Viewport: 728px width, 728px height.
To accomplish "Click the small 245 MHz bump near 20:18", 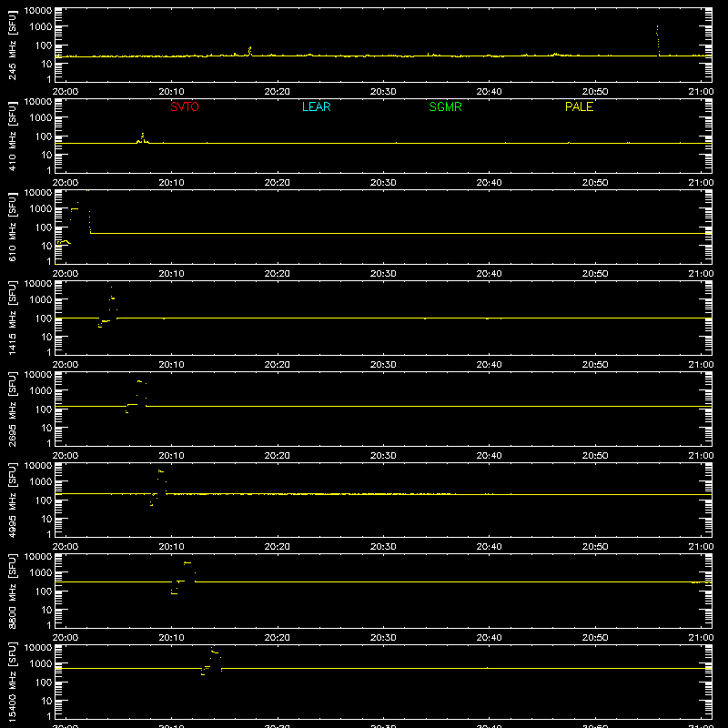I will pos(249,51).
